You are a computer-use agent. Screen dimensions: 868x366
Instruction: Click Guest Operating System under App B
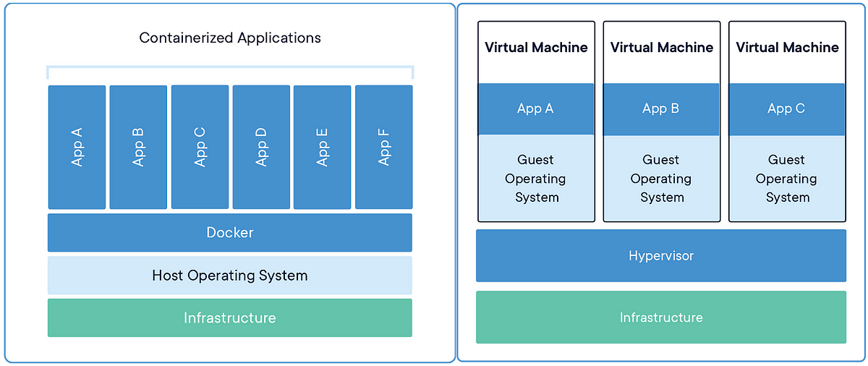[662, 178]
